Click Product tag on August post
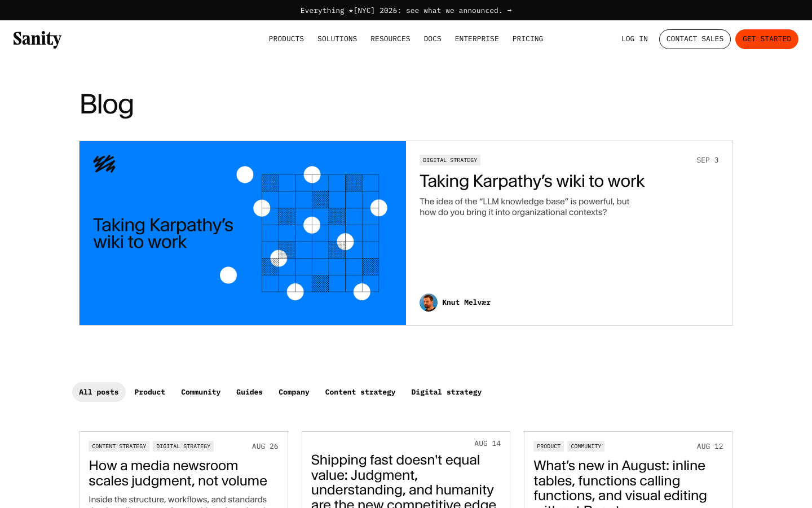The height and width of the screenshot is (508, 812). (x=549, y=446)
